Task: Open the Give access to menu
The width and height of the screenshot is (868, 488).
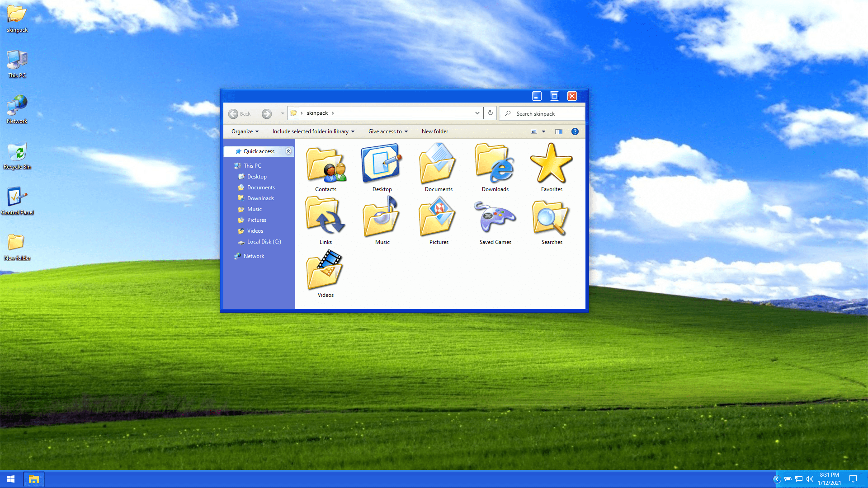Action: click(x=388, y=131)
